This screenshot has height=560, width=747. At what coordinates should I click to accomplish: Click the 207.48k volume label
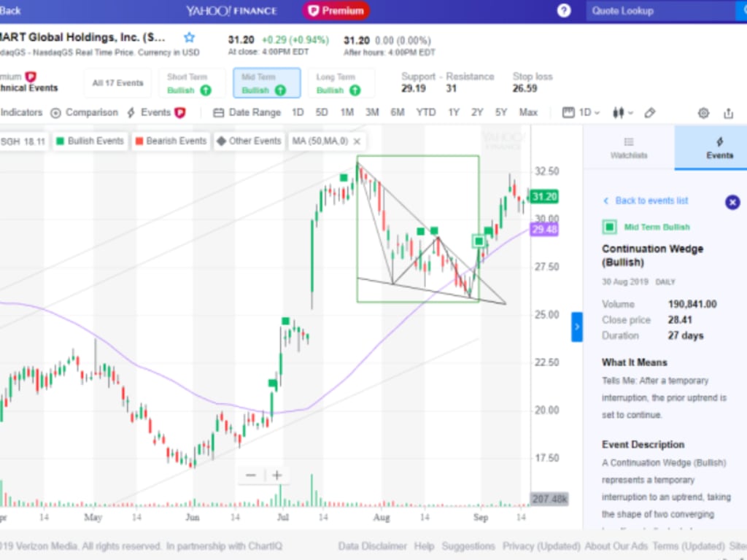point(549,499)
